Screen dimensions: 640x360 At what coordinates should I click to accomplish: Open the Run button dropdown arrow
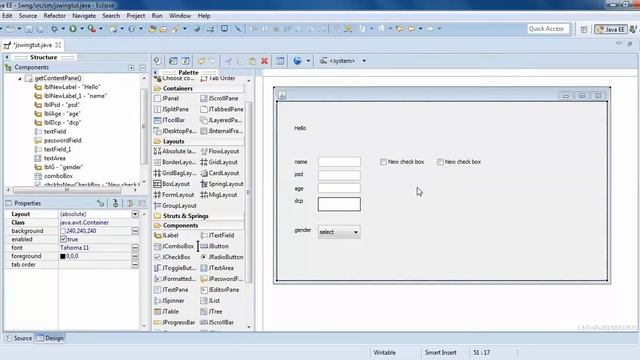coord(82,29)
